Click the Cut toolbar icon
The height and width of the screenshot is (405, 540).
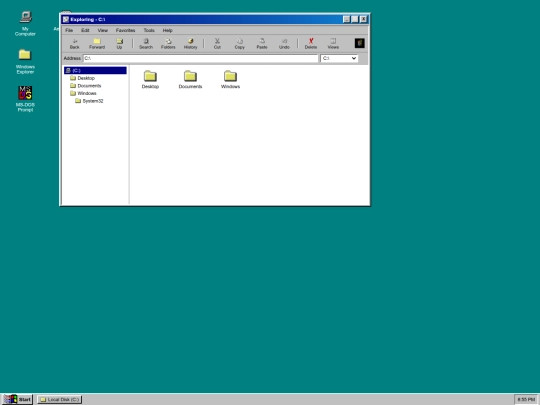click(x=217, y=44)
